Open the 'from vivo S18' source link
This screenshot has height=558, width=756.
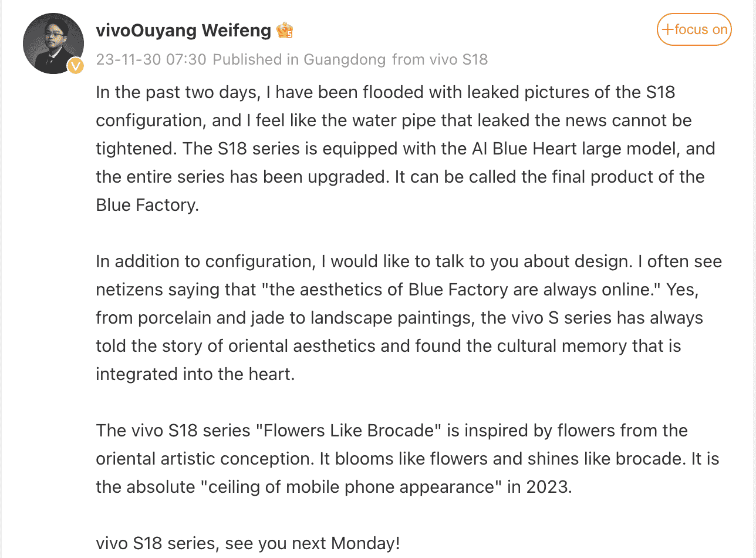tap(440, 59)
